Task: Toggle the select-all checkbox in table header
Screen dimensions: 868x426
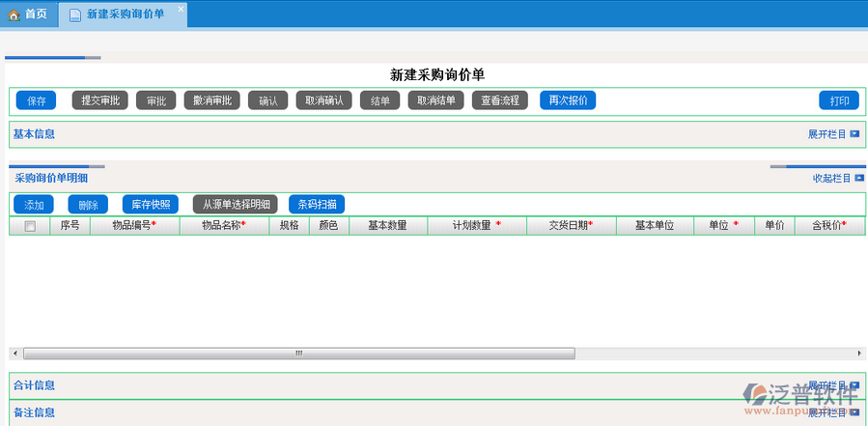Action: click(x=30, y=226)
